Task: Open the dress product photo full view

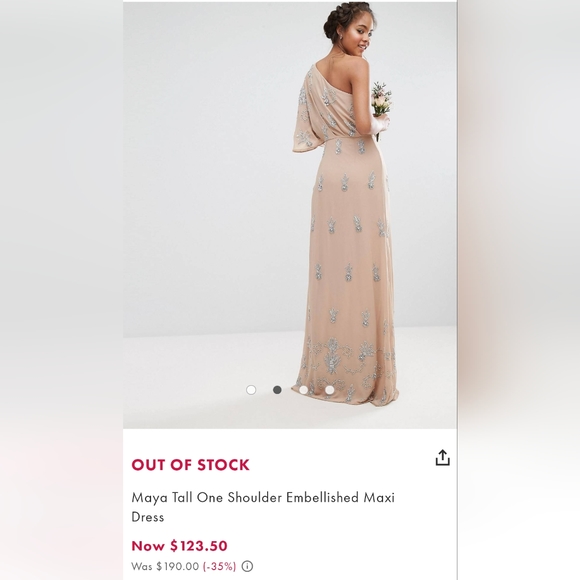Action: [290, 215]
